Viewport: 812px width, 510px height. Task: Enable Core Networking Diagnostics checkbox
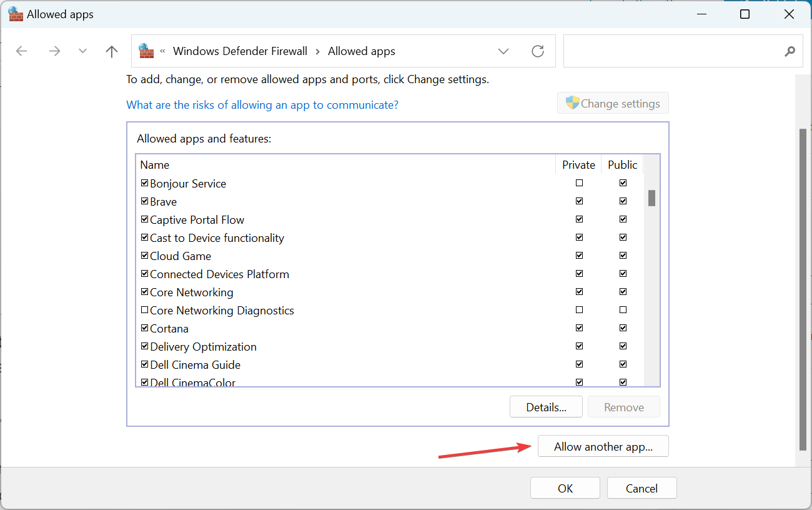(x=145, y=310)
